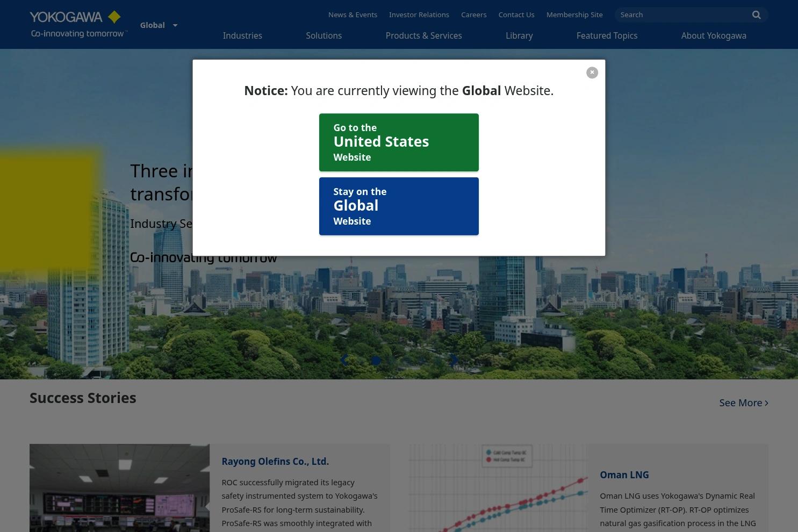This screenshot has width=798, height=532.
Task: Open the Products & Services menu
Action: [x=423, y=35]
